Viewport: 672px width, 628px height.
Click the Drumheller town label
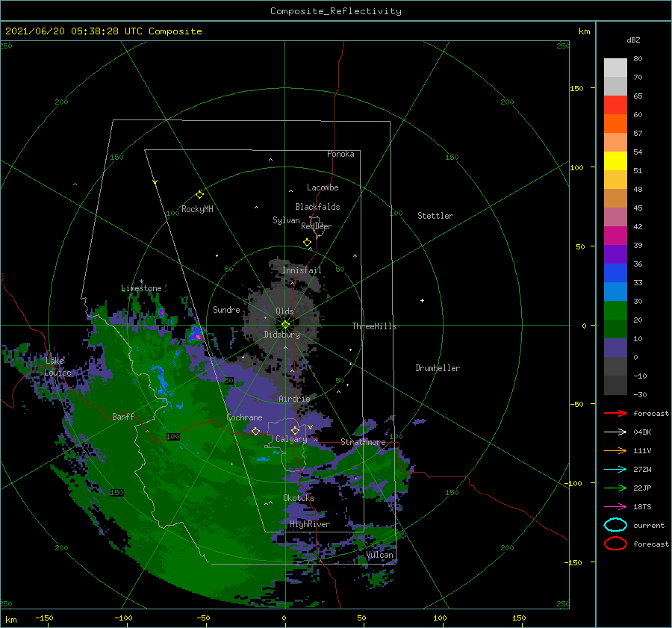coord(438,368)
